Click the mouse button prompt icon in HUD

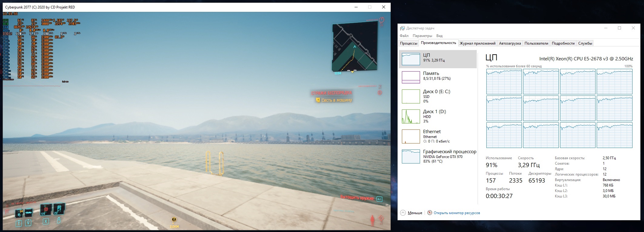pyautogui.click(x=58, y=221)
